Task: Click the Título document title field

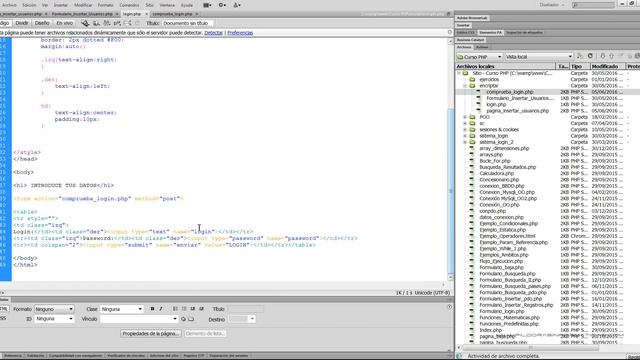Action: click(x=187, y=23)
